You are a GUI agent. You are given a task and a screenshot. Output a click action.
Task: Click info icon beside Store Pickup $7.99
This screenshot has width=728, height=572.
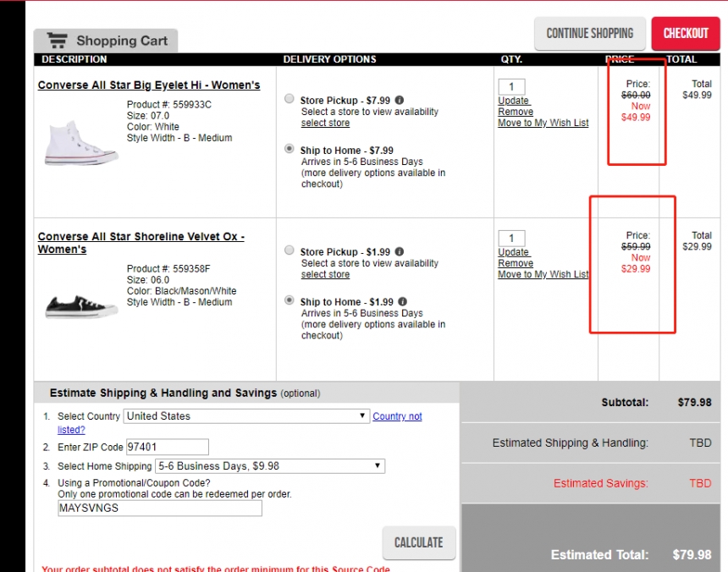pos(400,101)
